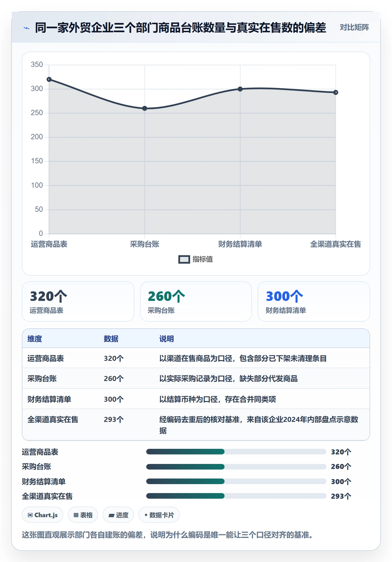The height and width of the screenshot is (562, 392).
Task: Click the 运营商品表 x-axis label
Action: pos(49,244)
